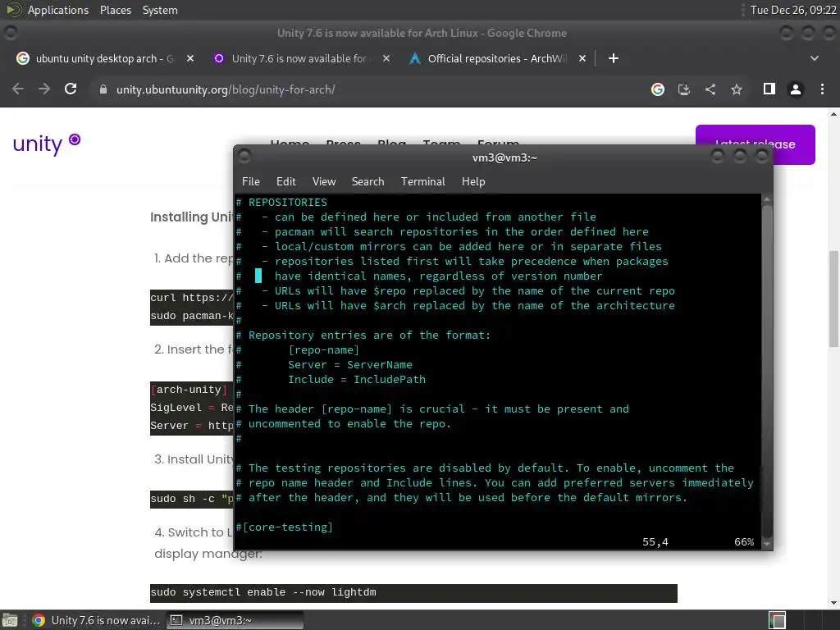This screenshot has height=630, width=840.
Task: Close the Unity 7.6 tab
Action: click(386, 58)
